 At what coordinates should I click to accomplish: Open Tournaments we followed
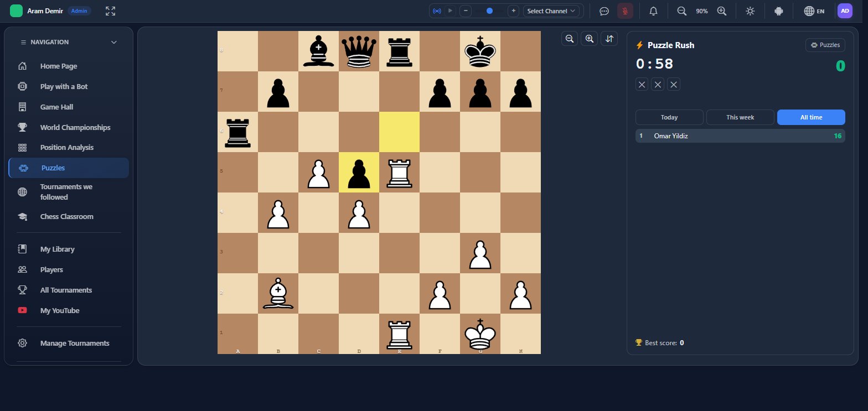coord(69,192)
